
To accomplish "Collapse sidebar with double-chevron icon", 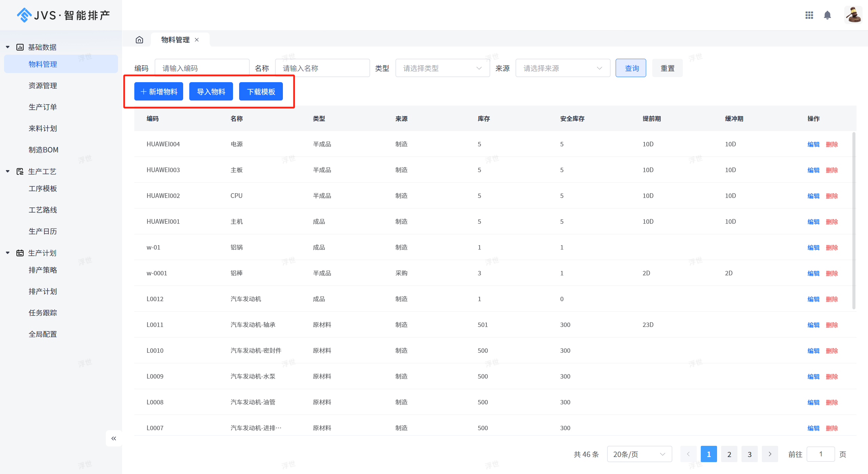I will coord(114,438).
